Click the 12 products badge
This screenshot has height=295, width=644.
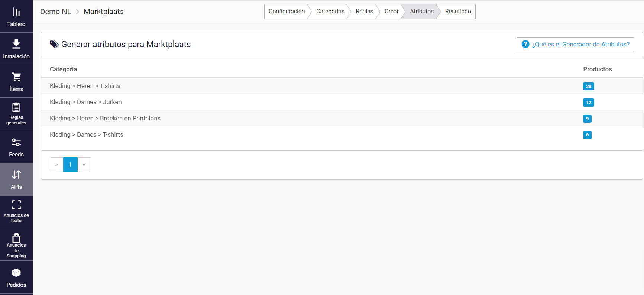(589, 103)
